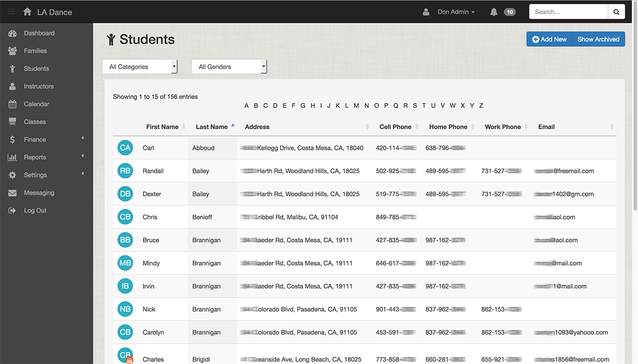Click the Add New button
The height and width of the screenshot is (364, 638).
550,39
